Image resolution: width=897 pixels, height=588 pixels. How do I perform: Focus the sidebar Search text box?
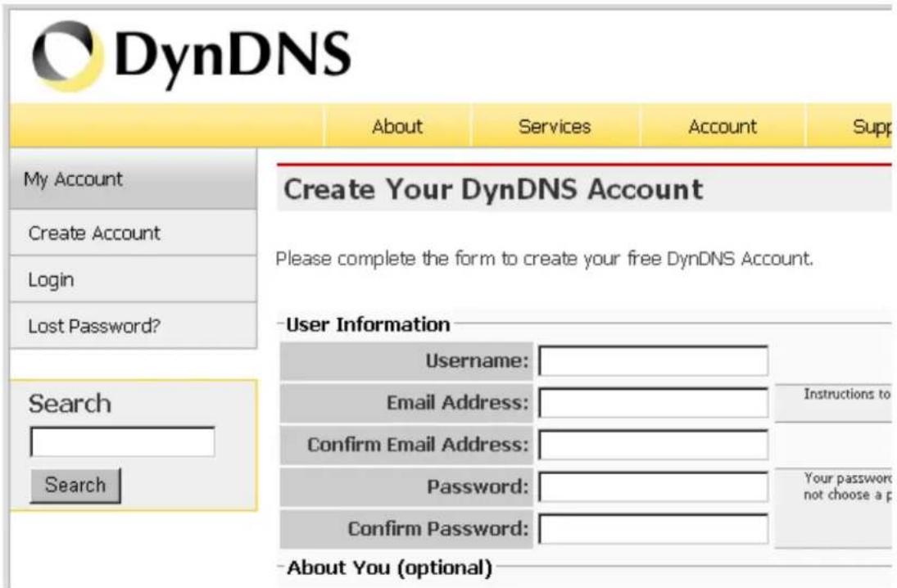tap(122, 441)
